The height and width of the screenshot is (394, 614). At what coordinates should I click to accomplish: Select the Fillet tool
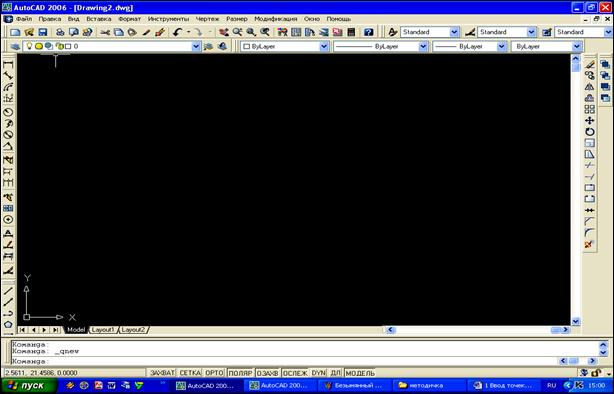[589, 233]
